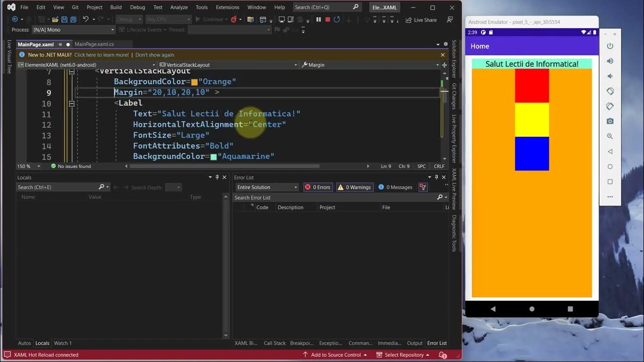Viewport: 644px width, 362px height.
Task: Click the Save icon in the toolbar
Action: [x=64, y=20]
